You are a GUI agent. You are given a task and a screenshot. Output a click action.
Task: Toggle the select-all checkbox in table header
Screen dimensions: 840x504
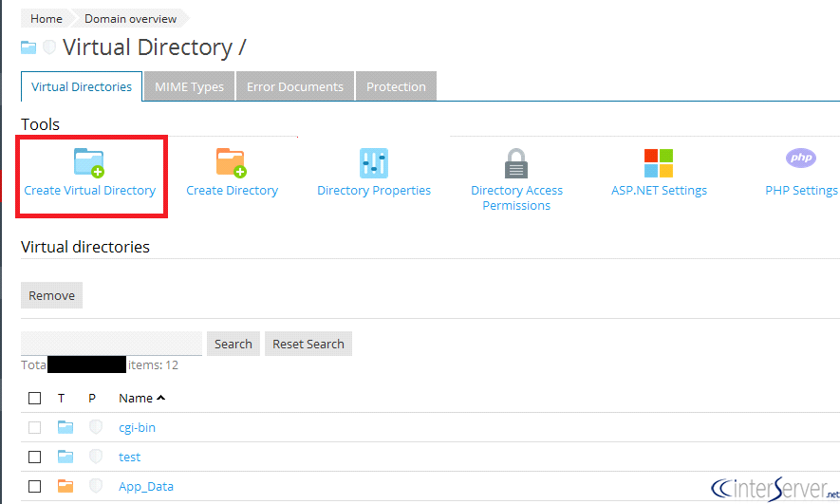click(x=35, y=398)
